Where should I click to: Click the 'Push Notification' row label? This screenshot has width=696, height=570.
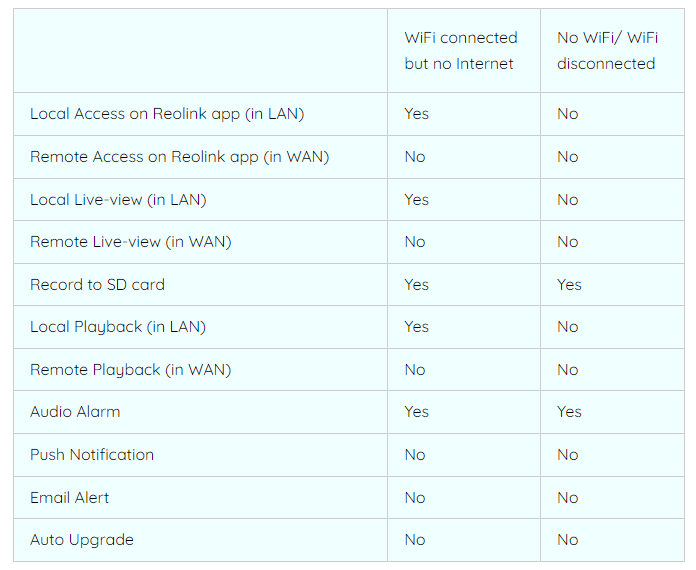pyautogui.click(x=92, y=455)
